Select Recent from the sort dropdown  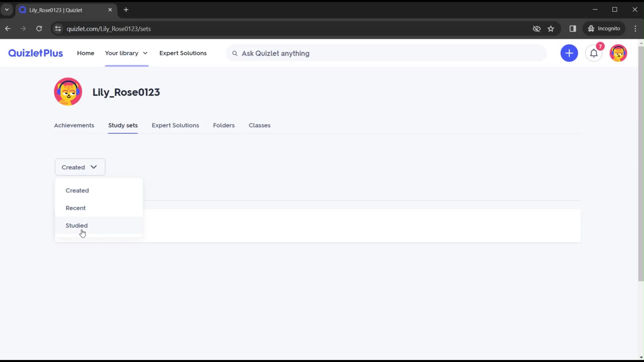[x=75, y=208]
